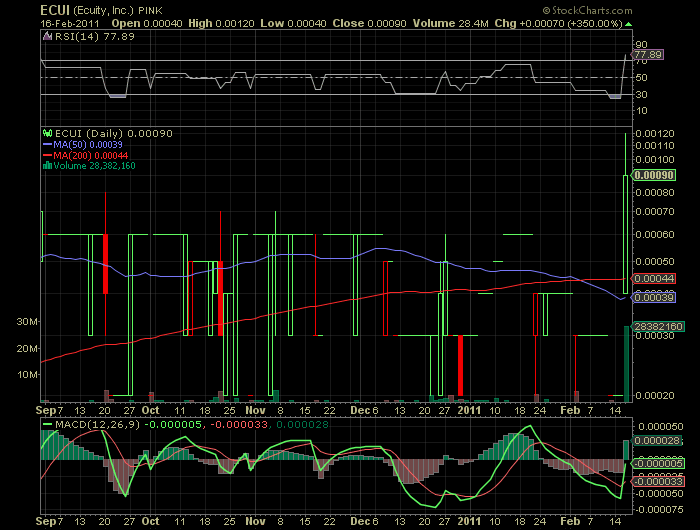Click the purple 77.89 RSI value tag
The image size is (700, 530).
tap(648, 54)
